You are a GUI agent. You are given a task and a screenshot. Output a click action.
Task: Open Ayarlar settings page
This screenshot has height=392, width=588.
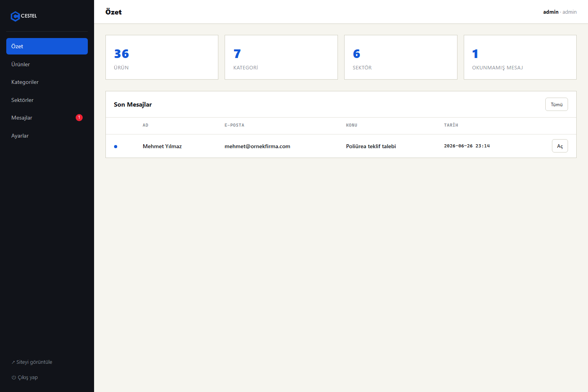(47, 136)
